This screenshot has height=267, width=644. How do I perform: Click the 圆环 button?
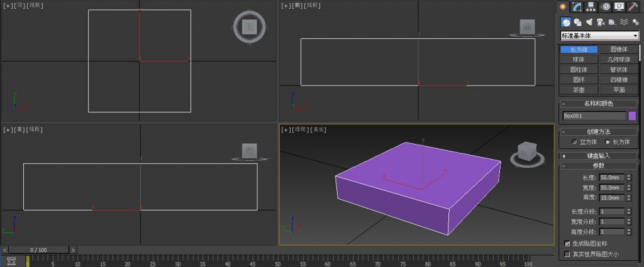[x=579, y=80]
